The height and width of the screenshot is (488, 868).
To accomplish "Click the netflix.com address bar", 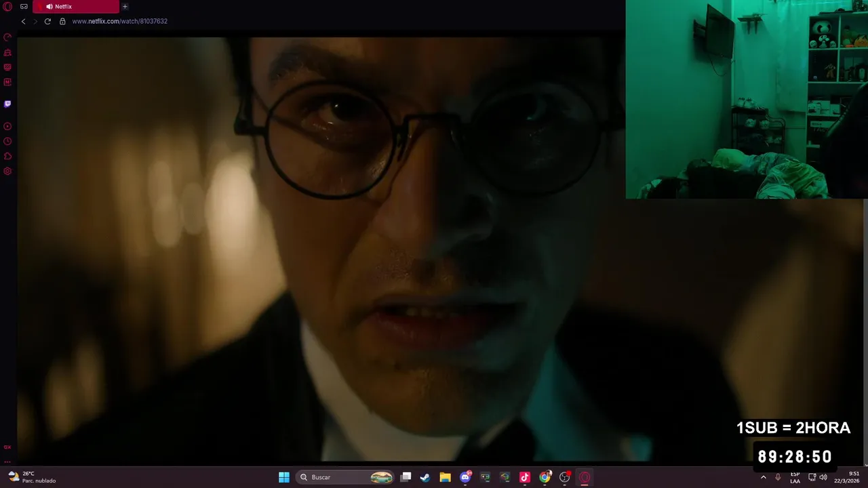I will 119,21.
